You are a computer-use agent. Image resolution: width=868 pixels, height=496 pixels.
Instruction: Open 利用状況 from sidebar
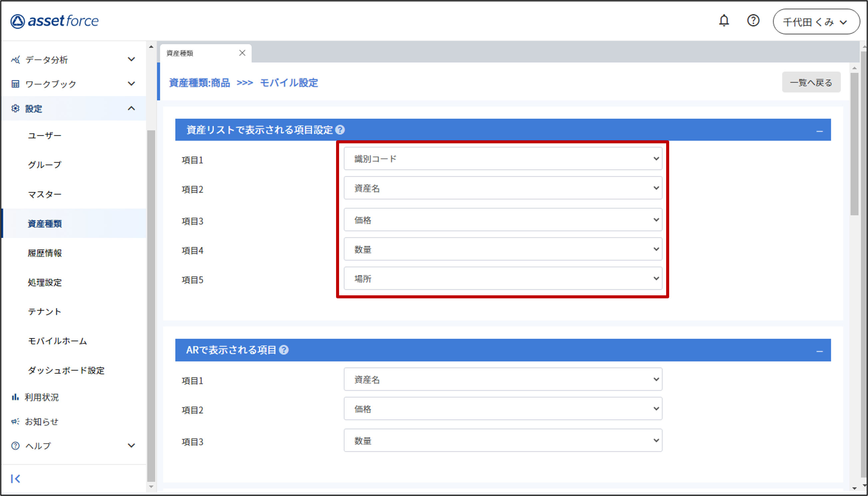point(41,397)
